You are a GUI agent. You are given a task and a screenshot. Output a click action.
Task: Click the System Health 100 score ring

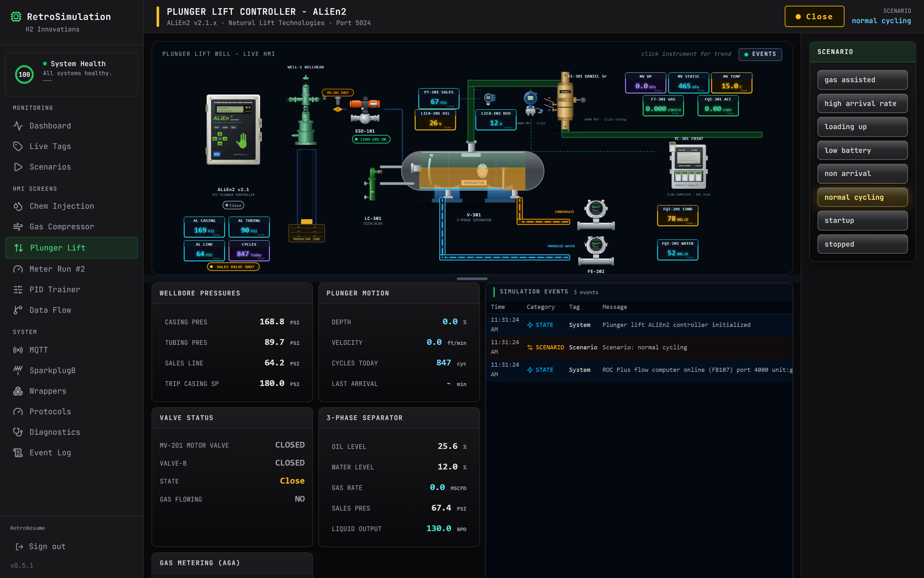pos(24,74)
